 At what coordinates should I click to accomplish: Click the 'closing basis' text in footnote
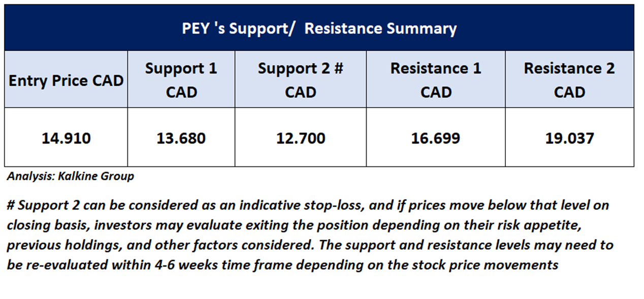(48, 225)
